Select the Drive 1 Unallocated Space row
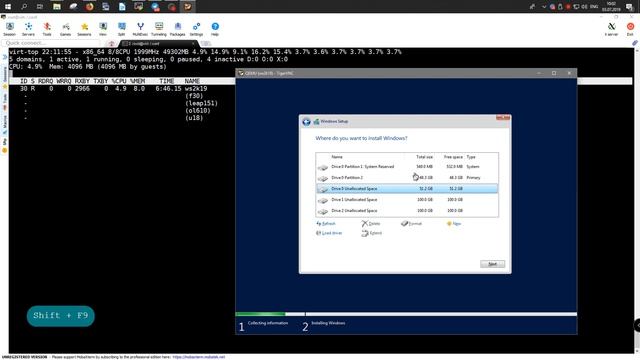Image resolution: width=640 pixels, height=360 pixels. (407, 200)
